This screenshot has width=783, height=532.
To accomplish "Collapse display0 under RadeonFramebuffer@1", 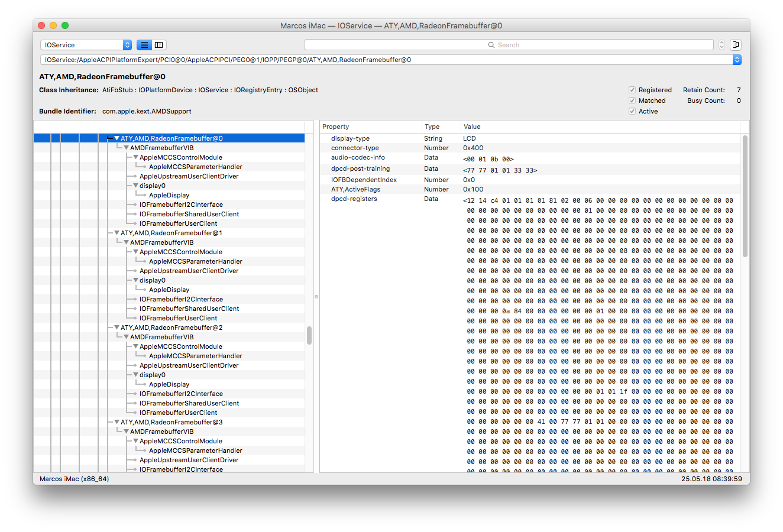I will [136, 280].
